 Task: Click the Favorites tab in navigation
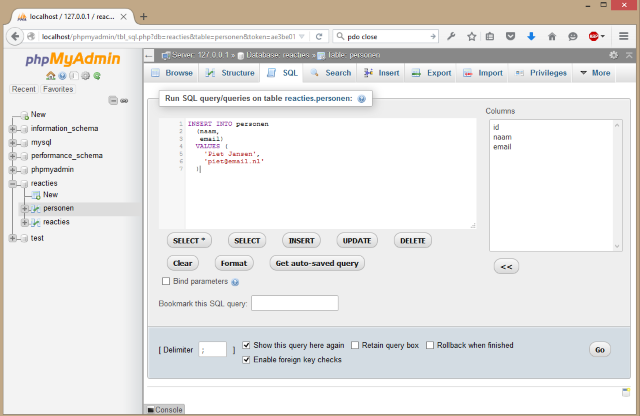pyautogui.click(x=58, y=89)
